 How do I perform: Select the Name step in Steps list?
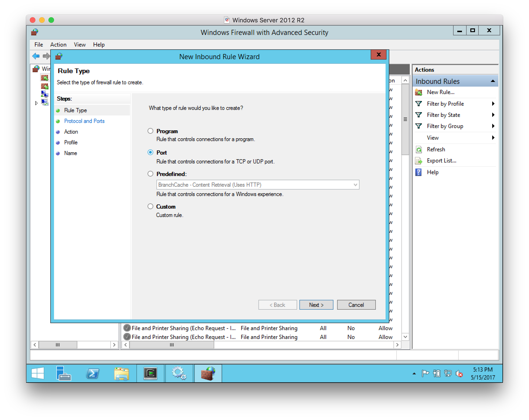70,153
